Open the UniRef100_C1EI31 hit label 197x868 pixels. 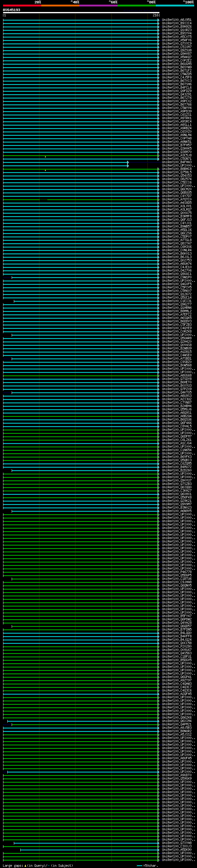[176, 301]
